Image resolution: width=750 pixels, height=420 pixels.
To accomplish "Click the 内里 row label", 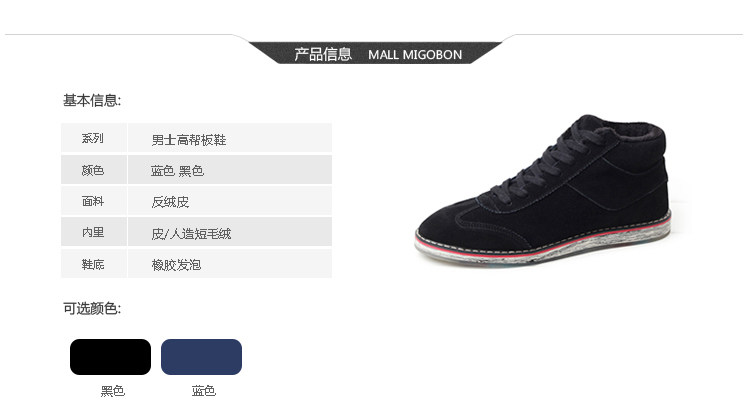I will point(94,232).
